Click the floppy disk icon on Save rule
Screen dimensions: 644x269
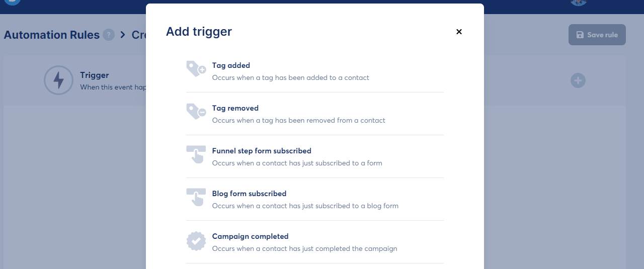pyautogui.click(x=580, y=35)
